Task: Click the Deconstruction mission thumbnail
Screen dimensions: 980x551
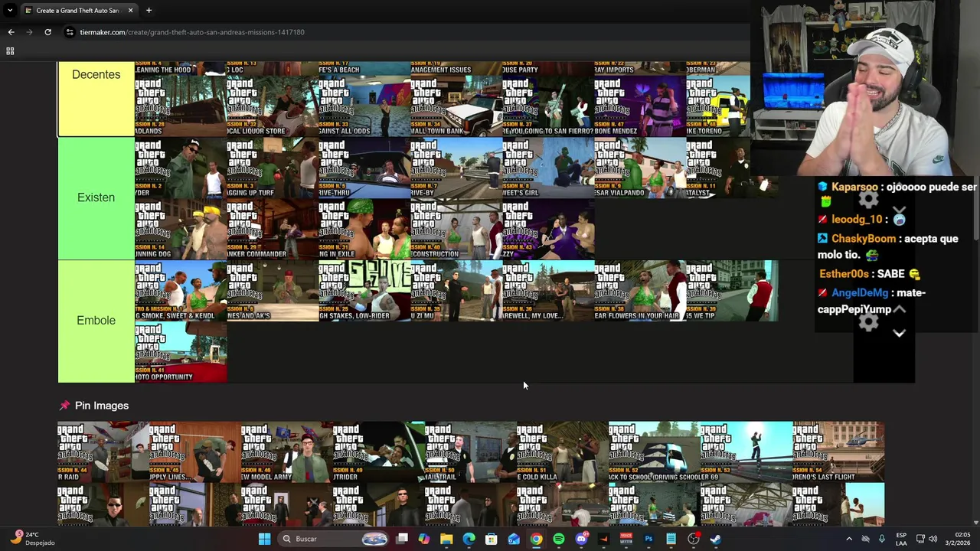Action: [456, 229]
